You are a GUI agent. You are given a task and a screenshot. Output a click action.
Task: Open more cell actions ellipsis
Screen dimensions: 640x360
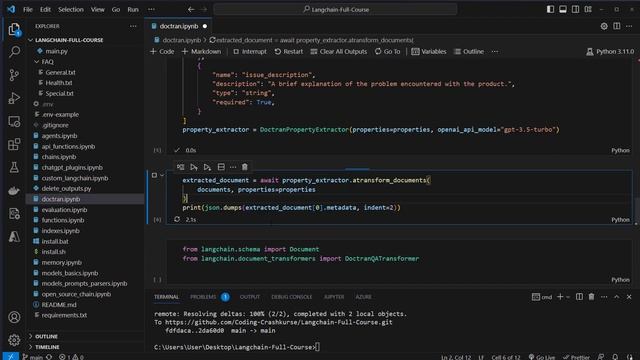[233, 167]
